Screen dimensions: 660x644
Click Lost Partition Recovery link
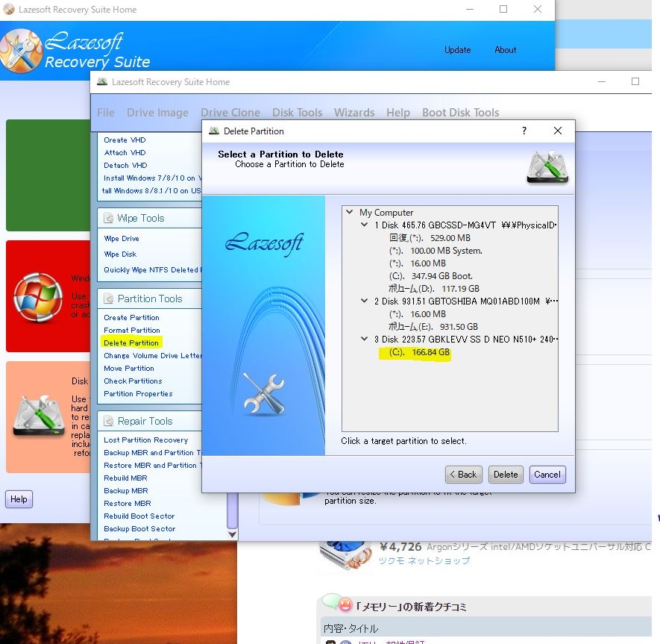[145, 440]
